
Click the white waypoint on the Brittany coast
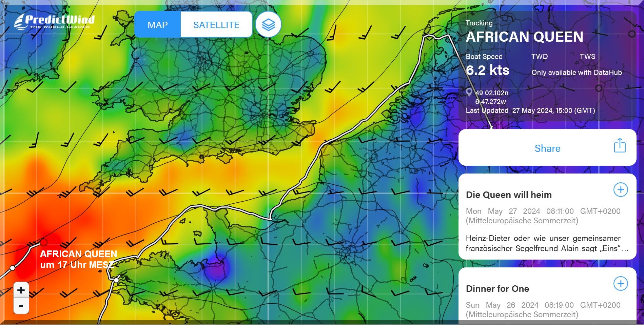point(116,280)
